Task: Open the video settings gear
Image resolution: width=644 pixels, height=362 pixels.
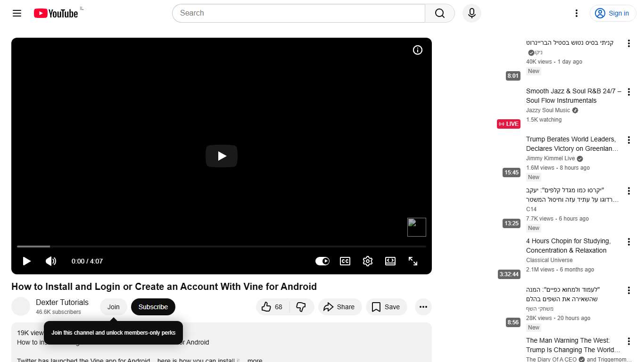Action: (x=368, y=261)
